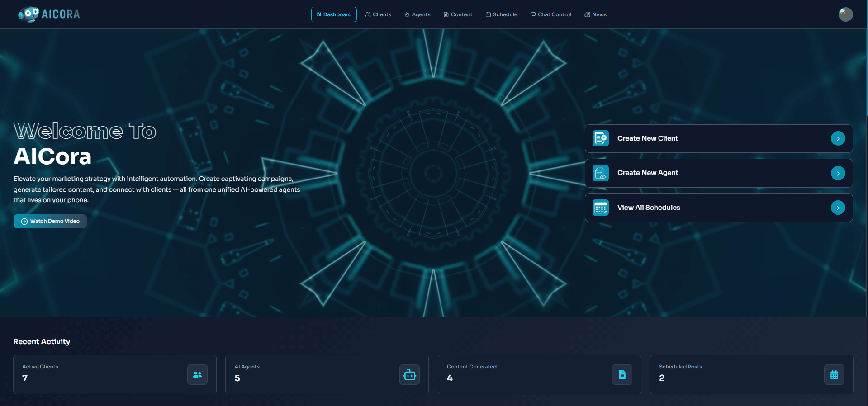Click the Create New Client document icon
The width and height of the screenshot is (868, 406).
click(x=601, y=138)
